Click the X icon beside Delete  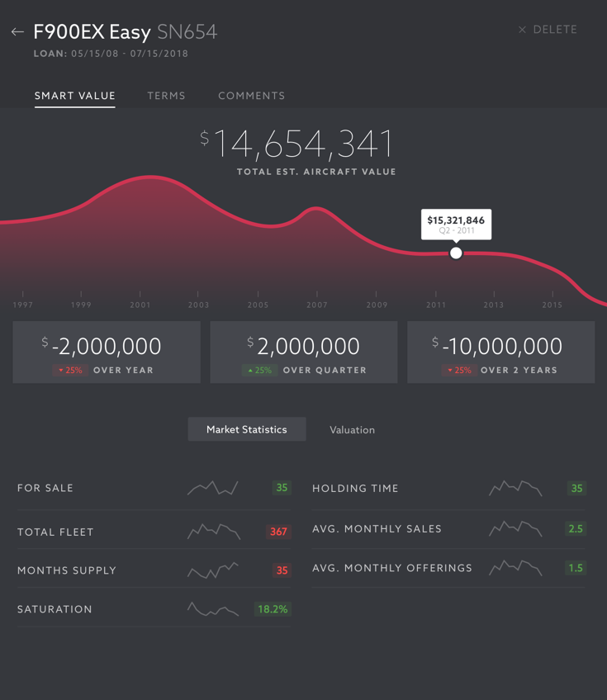(522, 30)
